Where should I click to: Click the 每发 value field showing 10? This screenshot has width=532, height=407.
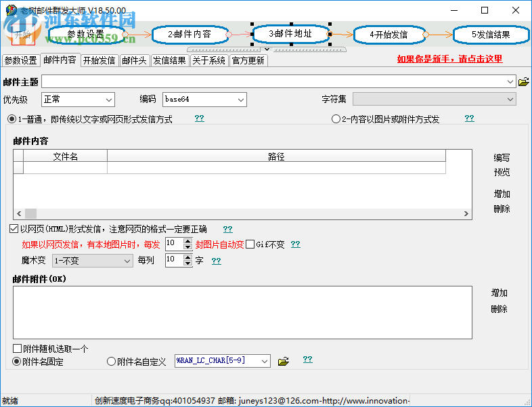tap(175, 244)
